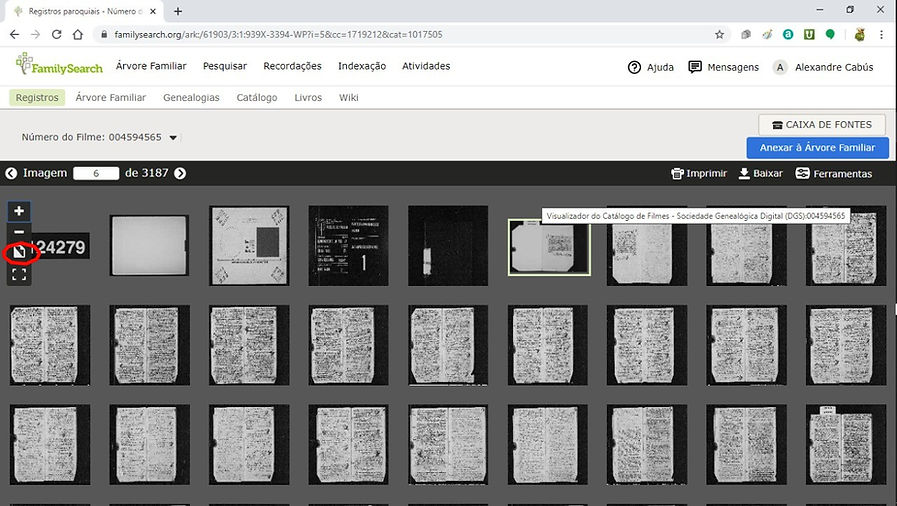The width and height of the screenshot is (897, 506).
Task: Go to previous image arrow
Action: pos(11,173)
